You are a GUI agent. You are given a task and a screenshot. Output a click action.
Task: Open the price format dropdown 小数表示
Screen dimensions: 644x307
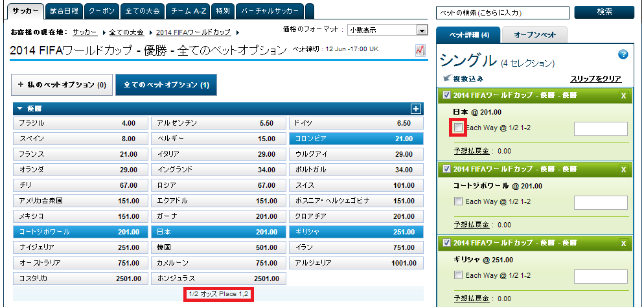tap(387, 30)
